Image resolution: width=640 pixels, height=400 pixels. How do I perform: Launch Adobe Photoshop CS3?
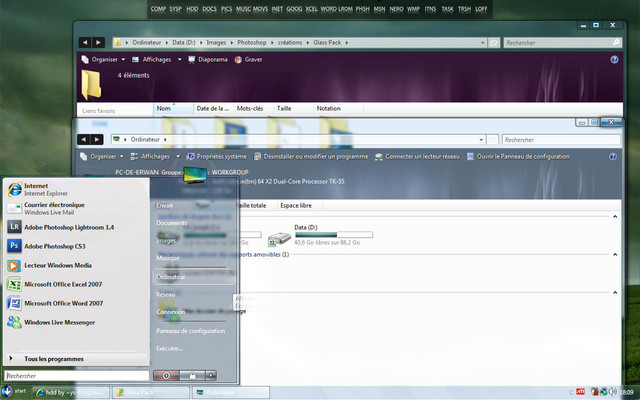click(76, 246)
